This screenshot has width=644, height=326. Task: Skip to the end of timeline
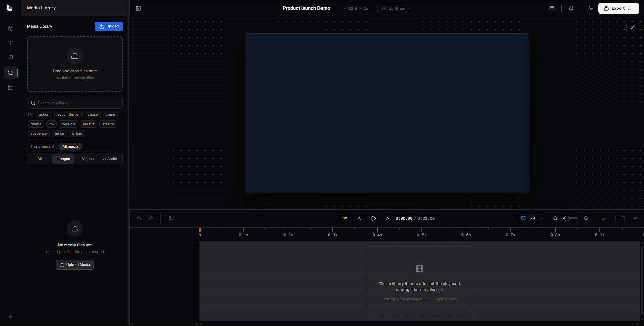point(388,218)
